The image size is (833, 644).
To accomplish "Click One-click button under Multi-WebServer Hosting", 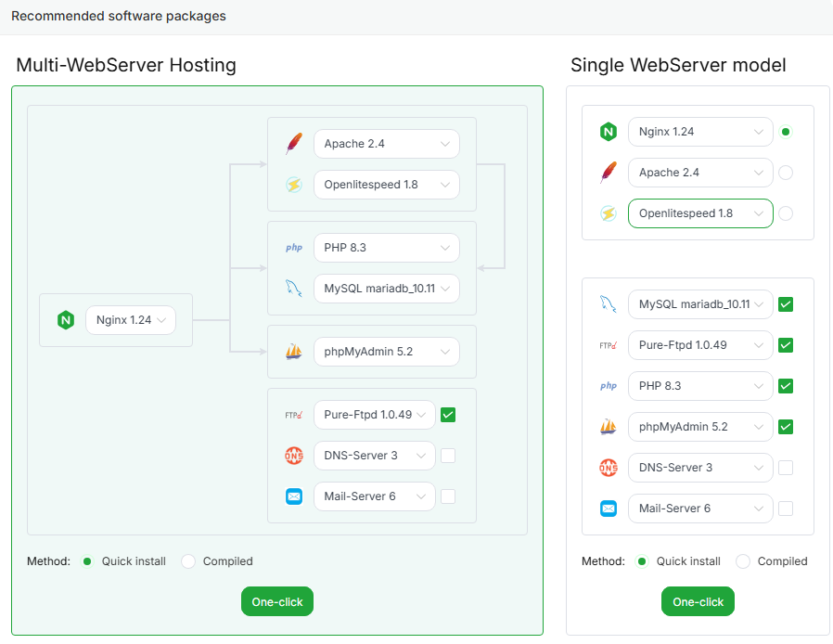I will (277, 601).
